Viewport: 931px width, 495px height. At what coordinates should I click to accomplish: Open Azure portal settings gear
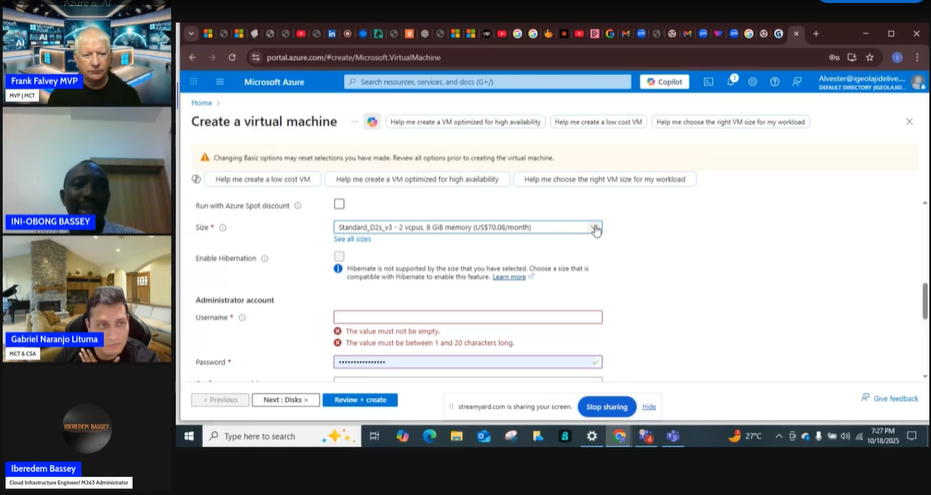click(753, 82)
